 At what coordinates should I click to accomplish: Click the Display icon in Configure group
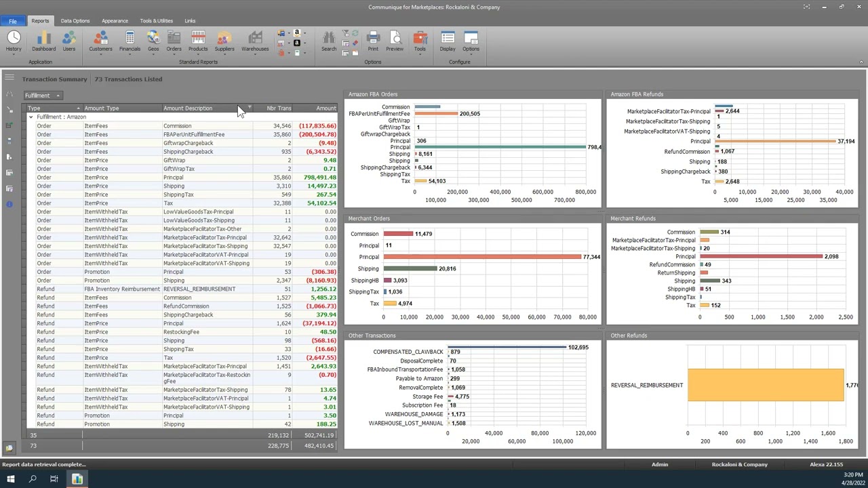coord(448,41)
